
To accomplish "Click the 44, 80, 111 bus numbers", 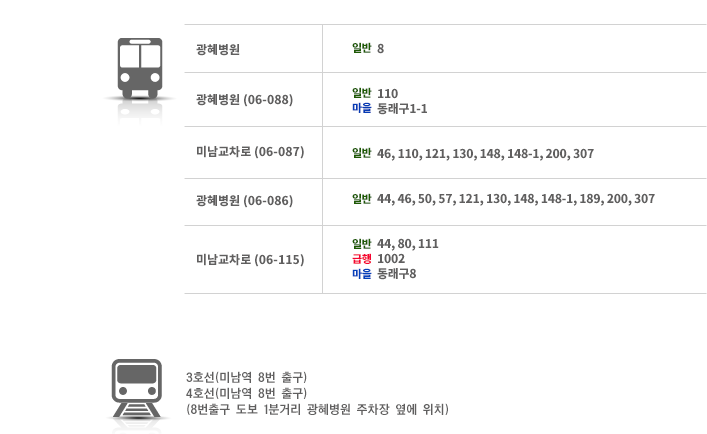I will click(x=408, y=244).
